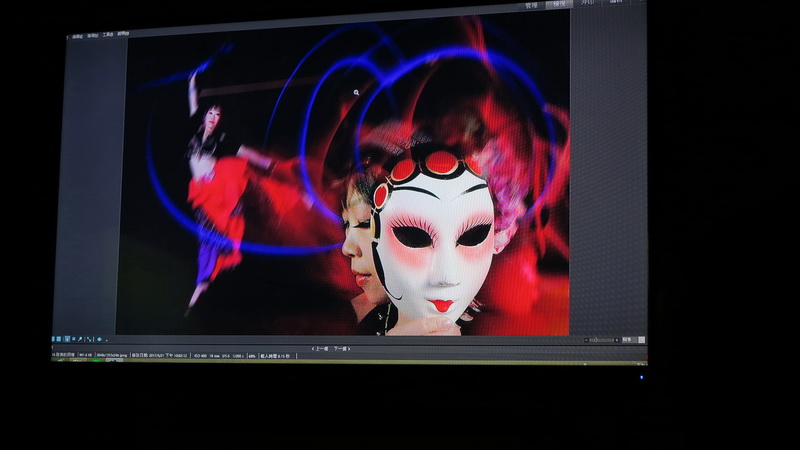Click the 載入時間 load time status entry
The image size is (800, 450).
[x=276, y=356]
